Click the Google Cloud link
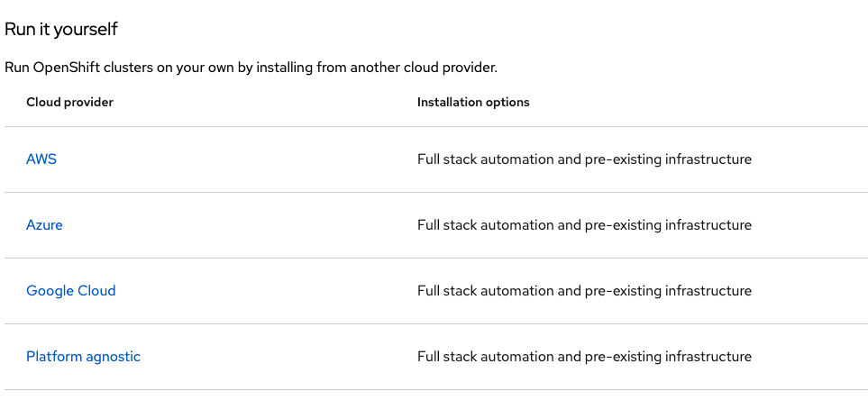 tap(71, 291)
